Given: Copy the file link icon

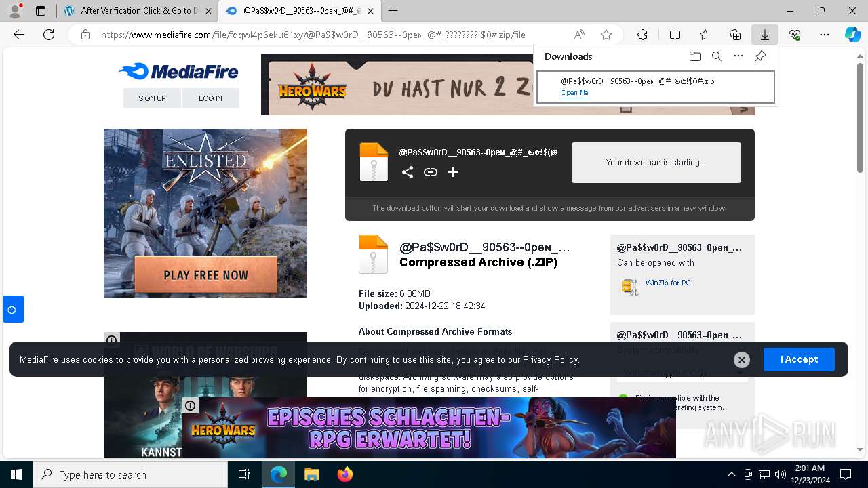Looking at the screenshot, I should [431, 172].
